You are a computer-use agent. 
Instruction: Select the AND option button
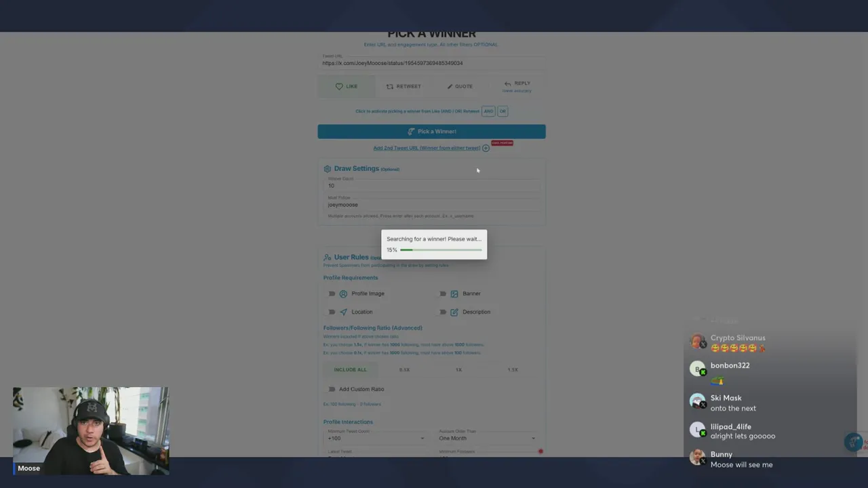point(488,111)
